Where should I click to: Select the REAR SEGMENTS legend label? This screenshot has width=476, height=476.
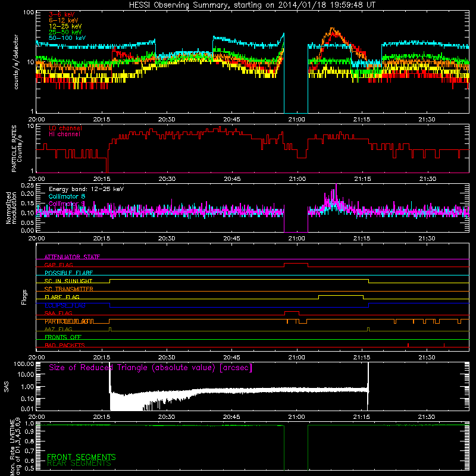click(79, 464)
